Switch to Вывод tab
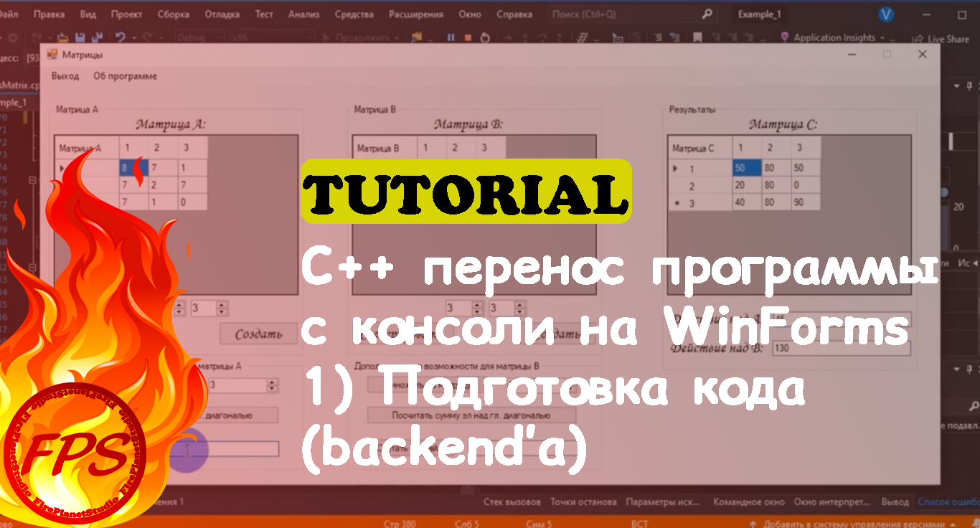The height and width of the screenshot is (528, 980). click(x=894, y=501)
